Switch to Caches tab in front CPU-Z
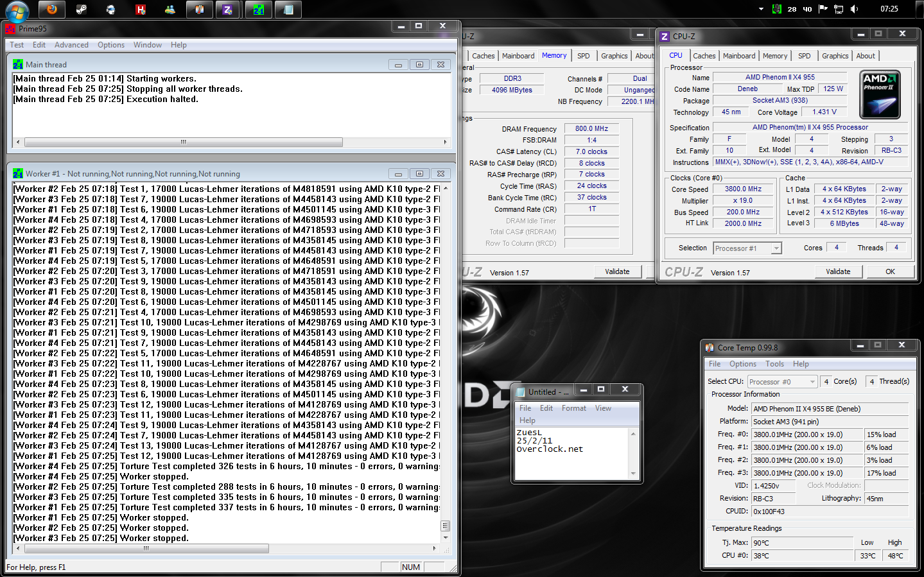Viewport: 924px width, 577px height. tap(704, 56)
